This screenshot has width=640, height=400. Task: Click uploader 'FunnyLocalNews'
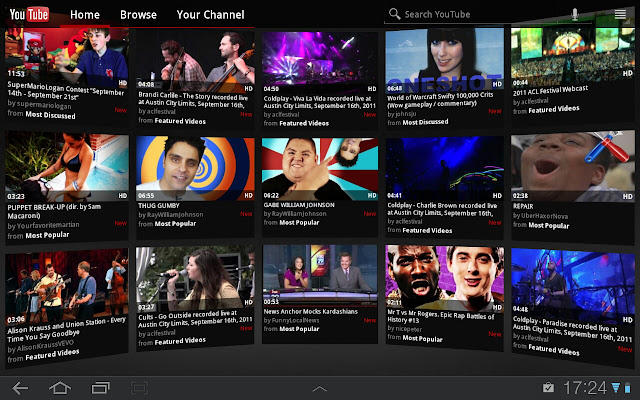point(296,320)
